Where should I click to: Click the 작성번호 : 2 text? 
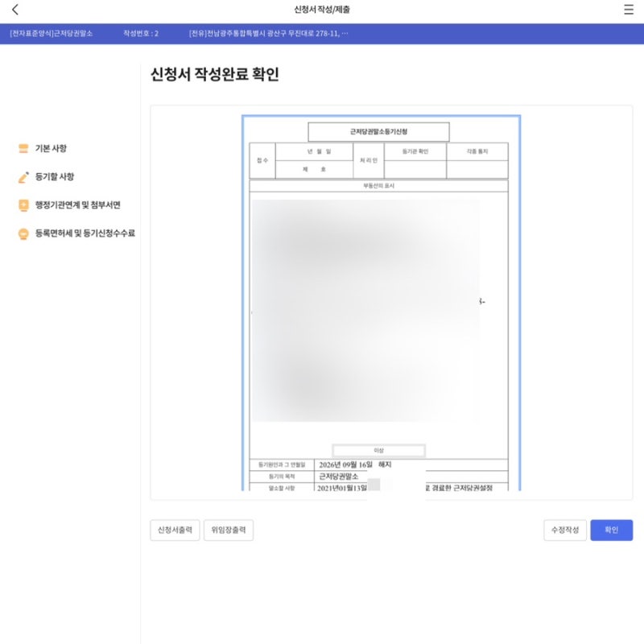click(x=141, y=33)
